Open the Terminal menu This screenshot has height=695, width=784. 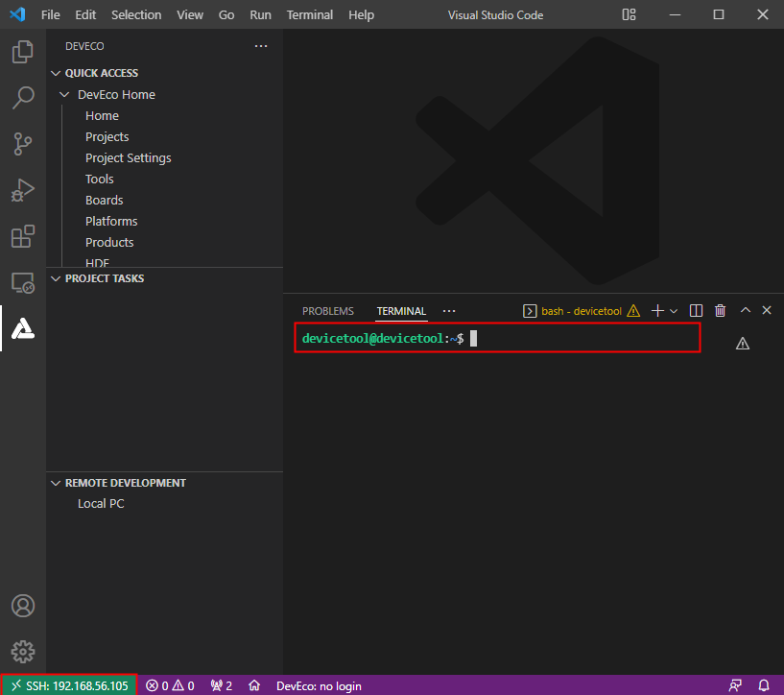coord(310,15)
